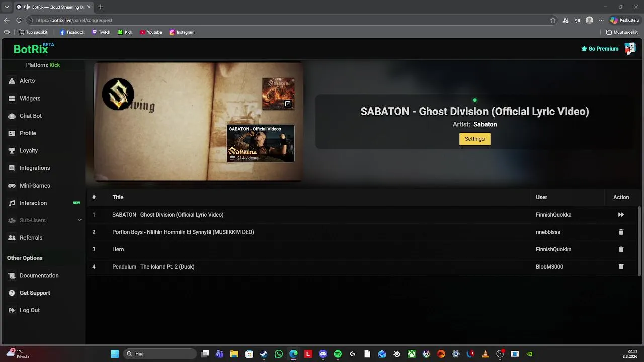
Task: Open Steam from the taskbar
Action: [264, 354]
